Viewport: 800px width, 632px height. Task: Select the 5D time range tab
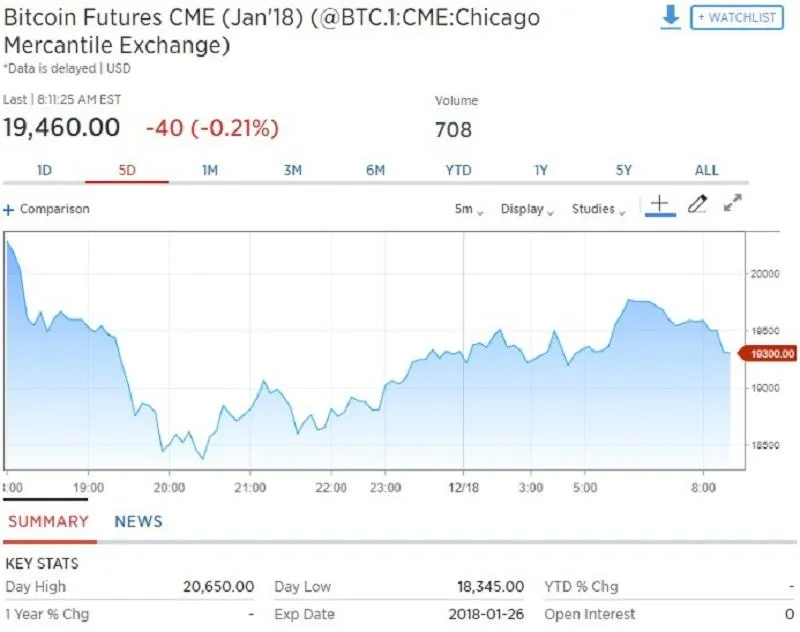click(127, 170)
